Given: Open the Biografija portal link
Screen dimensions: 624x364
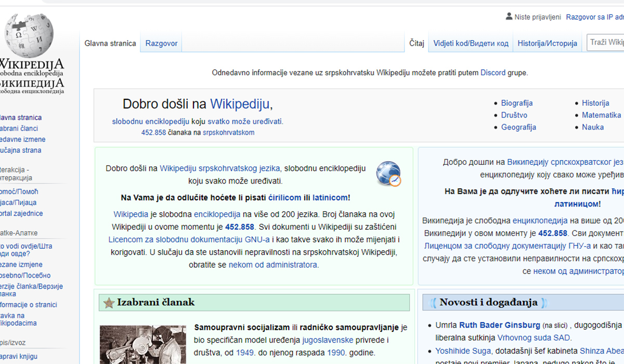Looking at the screenshot, I should 517,103.
